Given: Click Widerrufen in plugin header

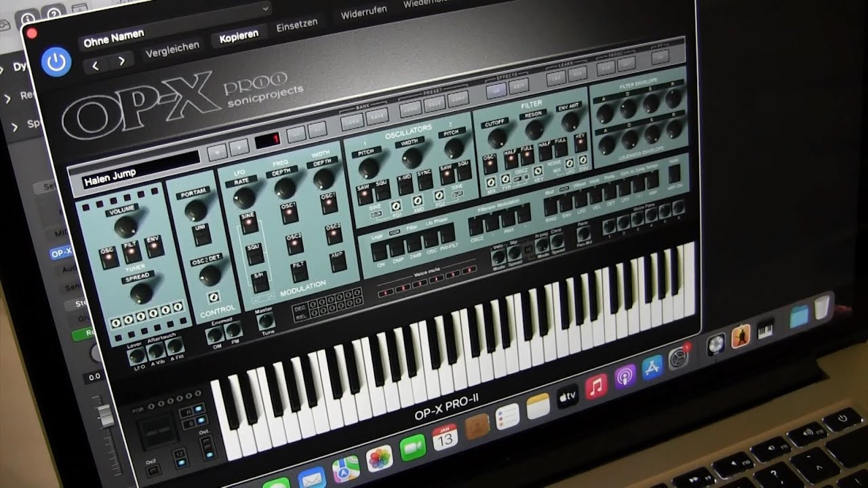Looking at the screenshot, I should (363, 12).
